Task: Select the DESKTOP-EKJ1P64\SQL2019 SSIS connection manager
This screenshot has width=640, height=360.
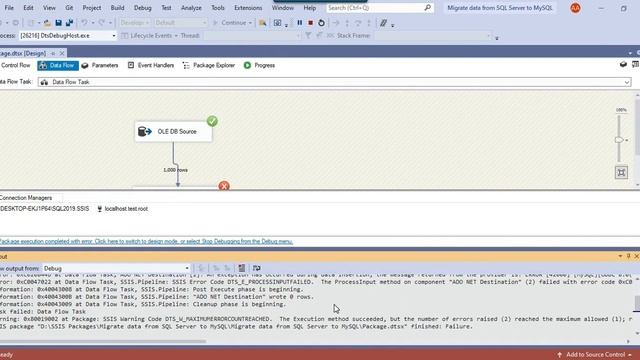Action: pyautogui.click(x=44, y=209)
